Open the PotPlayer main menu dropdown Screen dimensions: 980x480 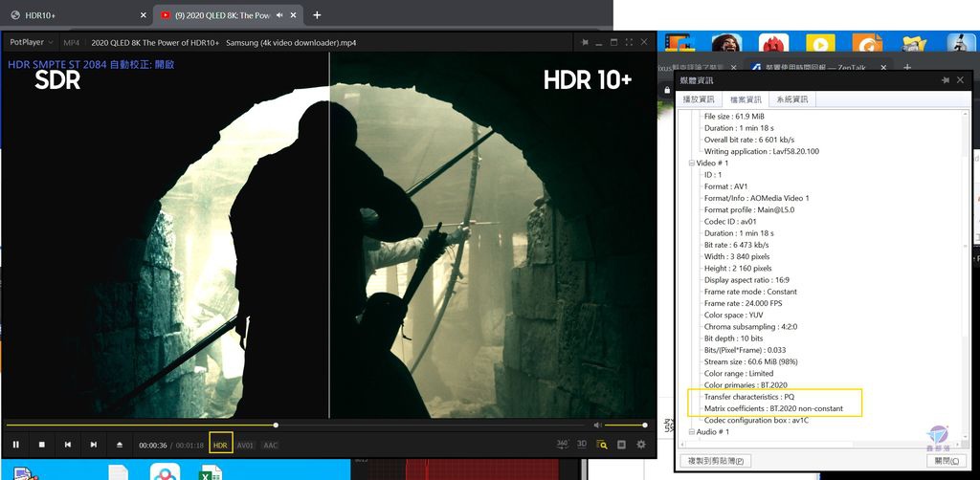31,42
